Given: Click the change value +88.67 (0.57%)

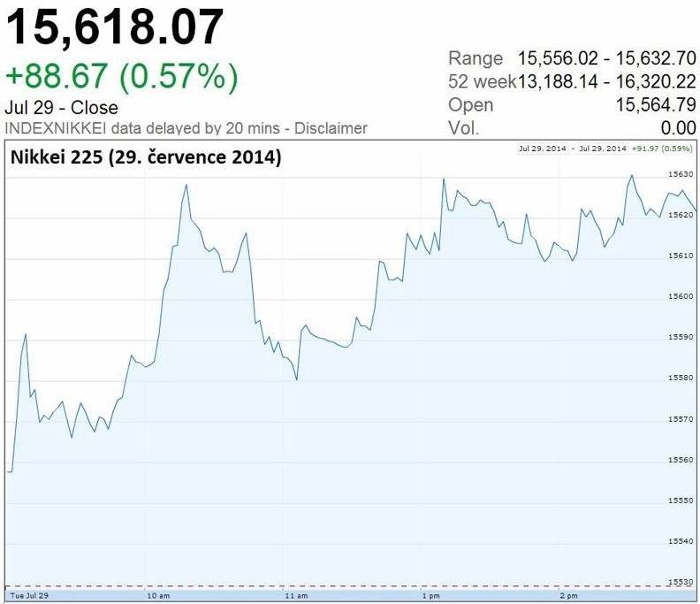Looking at the screenshot, I should 121,76.
